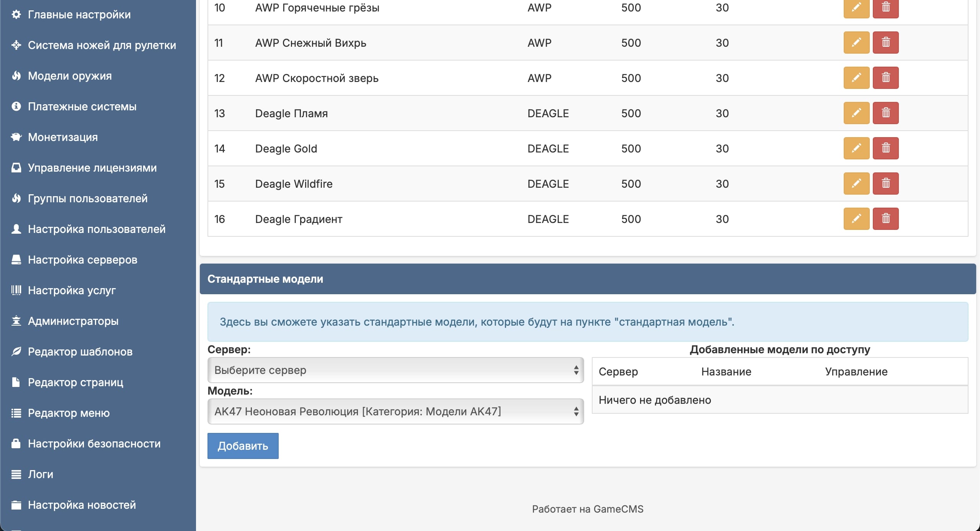This screenshot has height=531, width=980.
Task: Click the blue Добавить button
Action: (243, 446)
